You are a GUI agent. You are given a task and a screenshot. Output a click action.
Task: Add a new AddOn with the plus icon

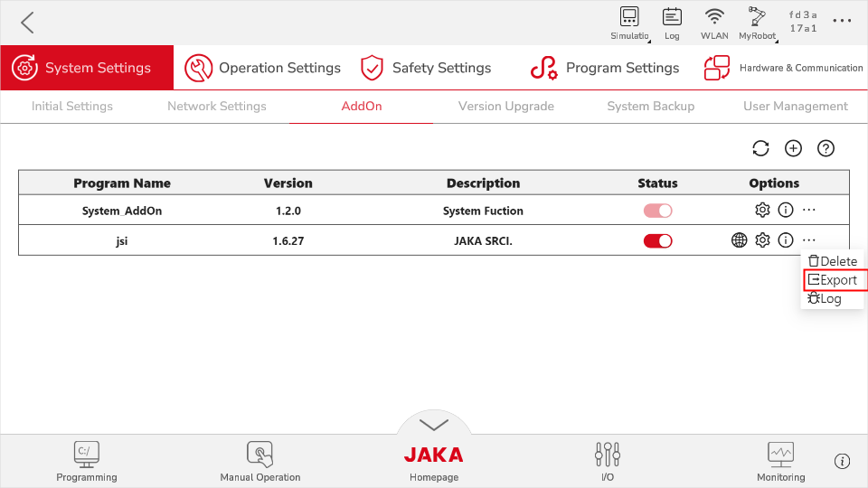[x=793, y=148]
